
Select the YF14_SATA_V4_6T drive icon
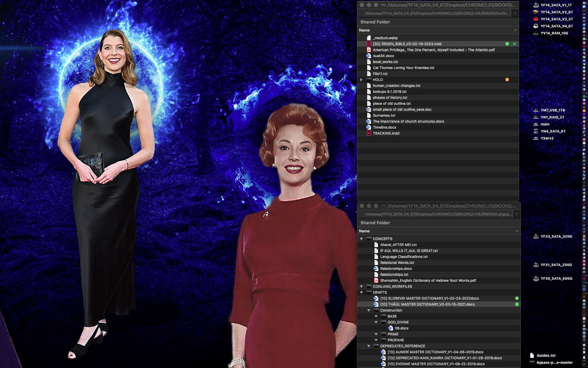(x=536, y=26)
